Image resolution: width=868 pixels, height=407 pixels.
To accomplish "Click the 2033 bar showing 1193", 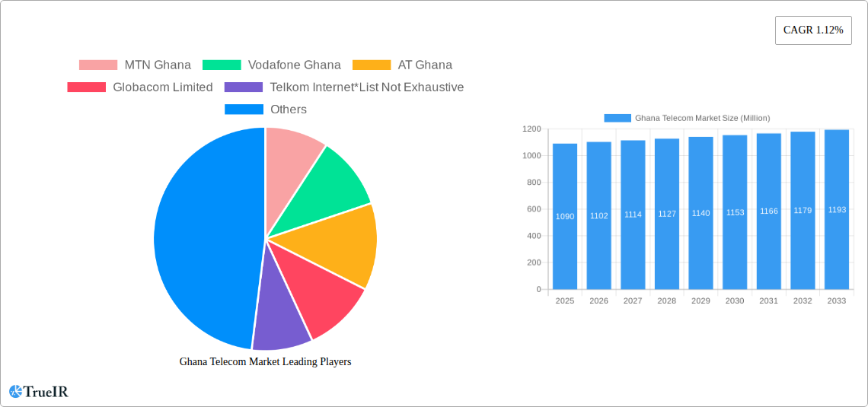I will (837, 209).
